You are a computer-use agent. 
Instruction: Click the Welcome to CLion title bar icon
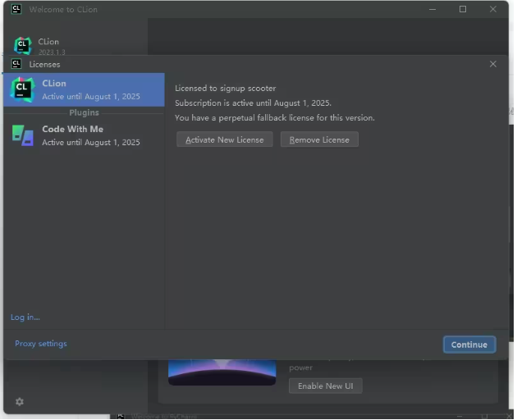[x=16, y=9]
